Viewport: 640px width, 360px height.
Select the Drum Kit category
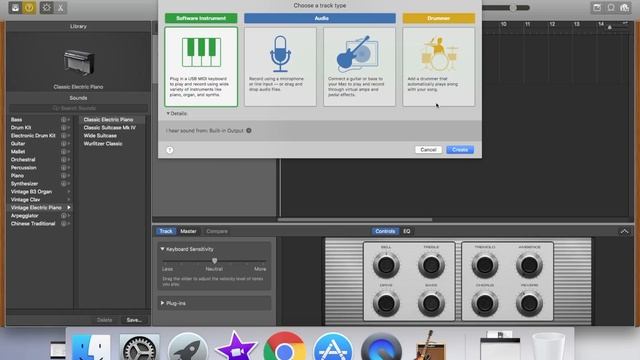point(21,128)
